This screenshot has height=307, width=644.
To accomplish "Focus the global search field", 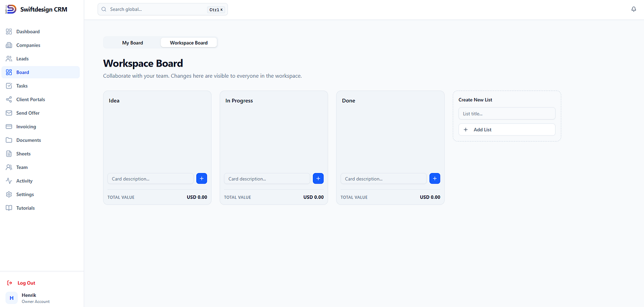I will 163,9.
